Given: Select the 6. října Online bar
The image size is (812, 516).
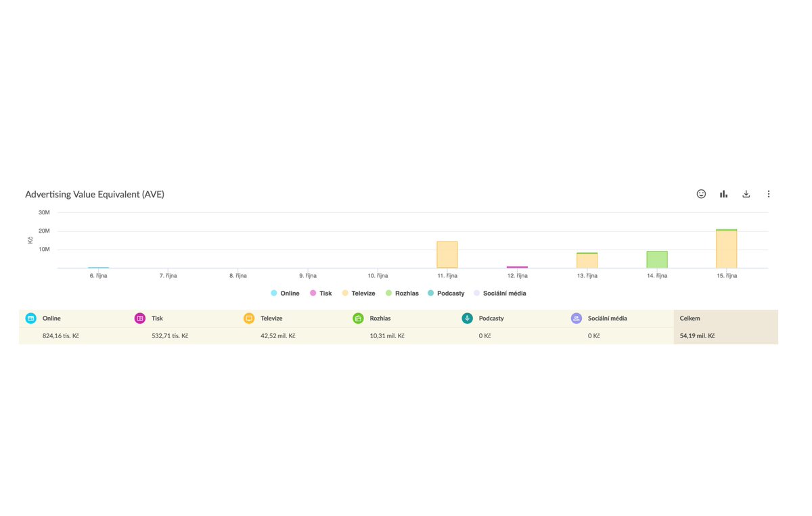Looking at the screenshot, I should point(98,268).
